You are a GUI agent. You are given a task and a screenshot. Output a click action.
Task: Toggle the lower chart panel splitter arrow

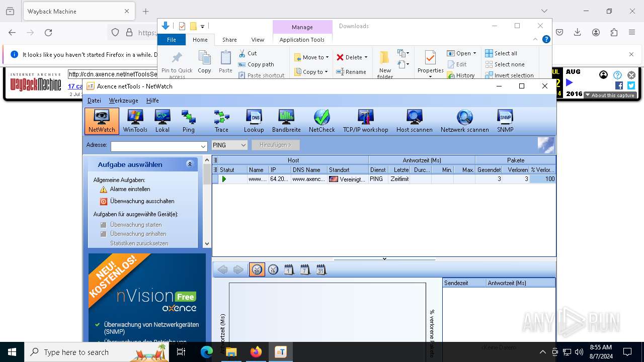(x=384, y=259)
